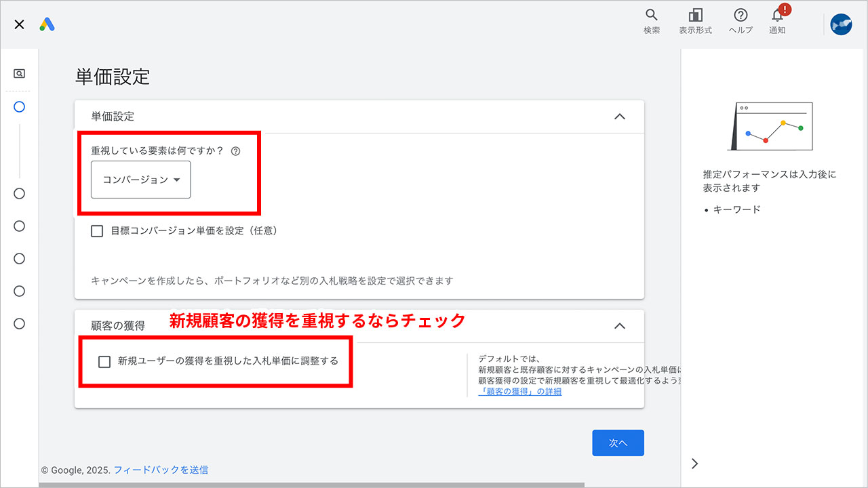View 通知 notifications with alert badge

[777, 20]
